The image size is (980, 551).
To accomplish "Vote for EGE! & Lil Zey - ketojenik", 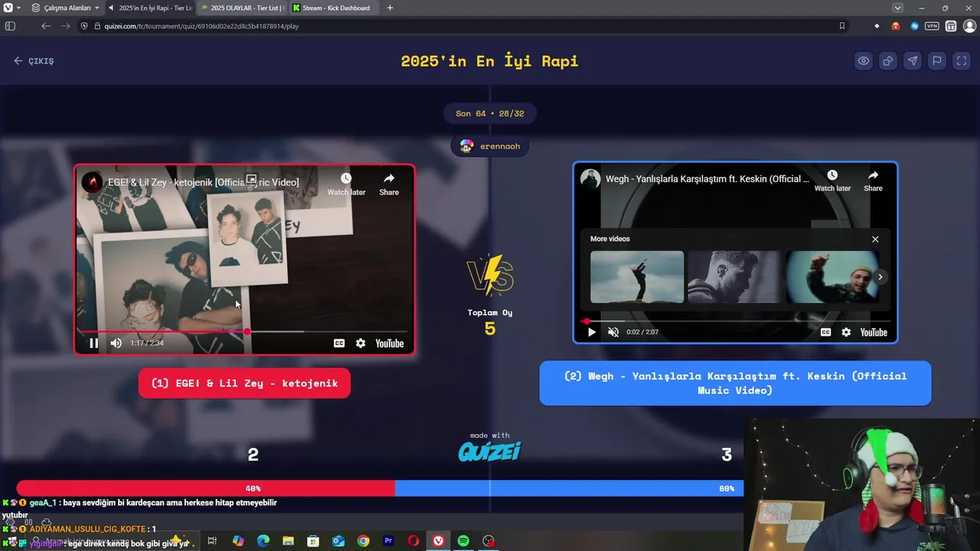I will tap(244, 383).
